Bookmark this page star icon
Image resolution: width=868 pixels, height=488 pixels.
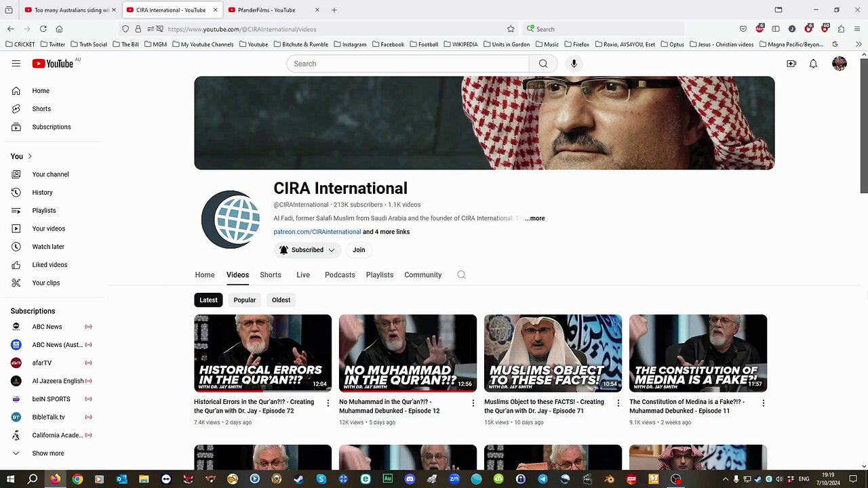[x=511, y=29]
